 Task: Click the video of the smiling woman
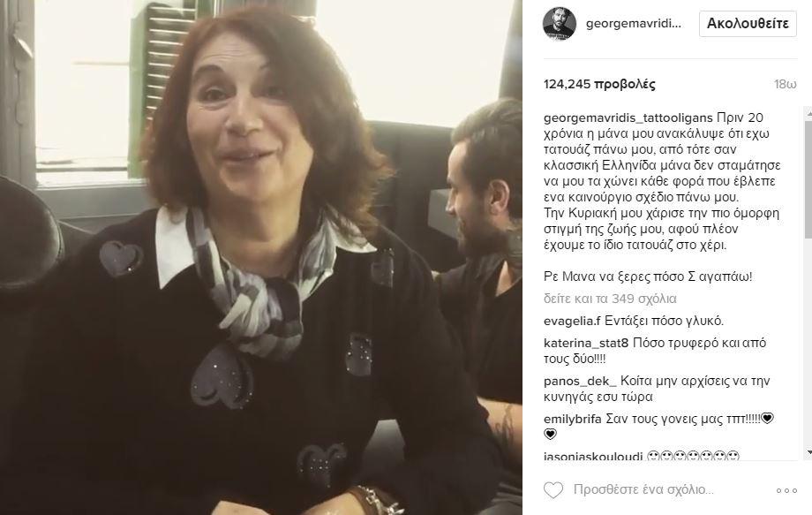click(261, 258)
